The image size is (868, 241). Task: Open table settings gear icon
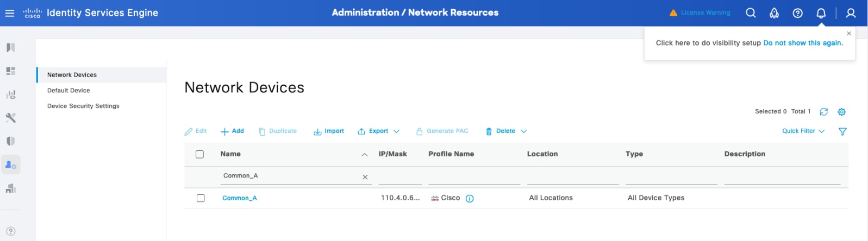pos(841,112)
